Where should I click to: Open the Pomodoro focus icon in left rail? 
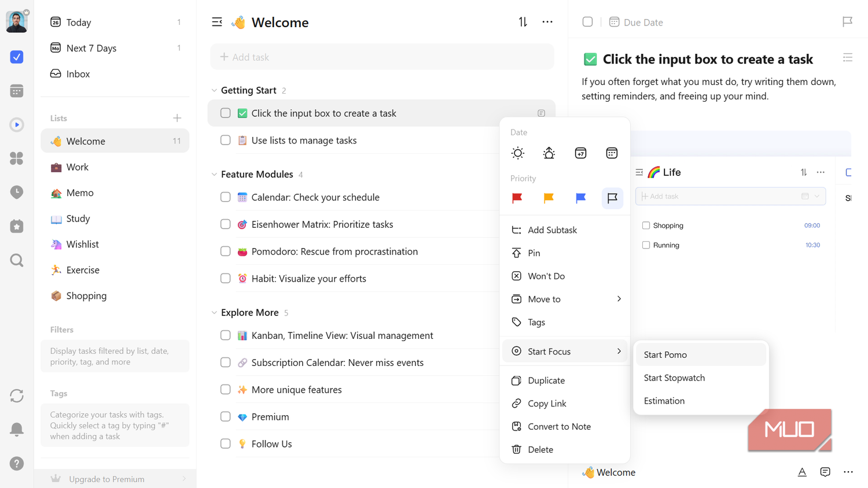(17, 125)
